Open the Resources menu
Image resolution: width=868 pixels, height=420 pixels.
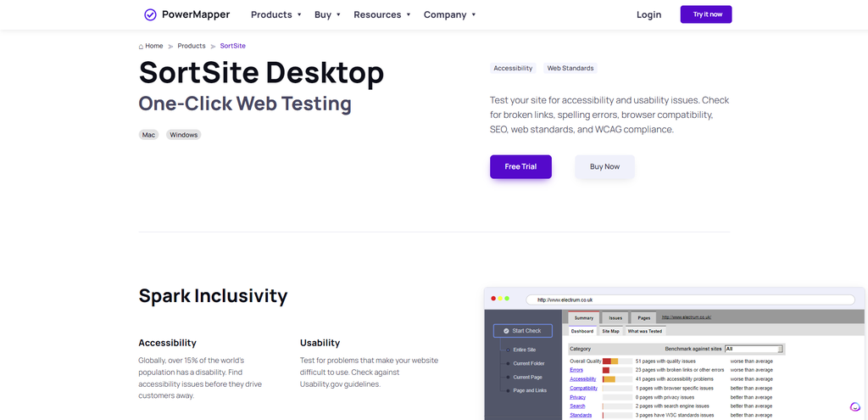point(382,15)
